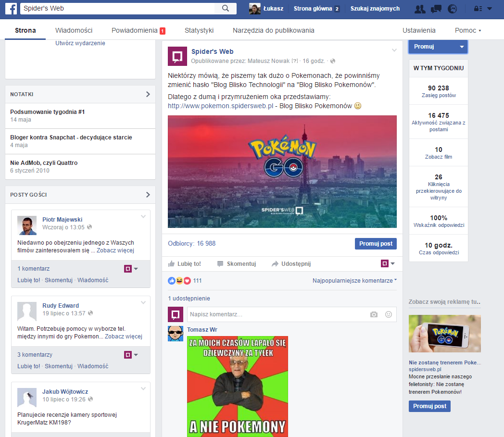504x437 pixels.
Task: Click the search magnifier icon
Action: coord(226,8)
